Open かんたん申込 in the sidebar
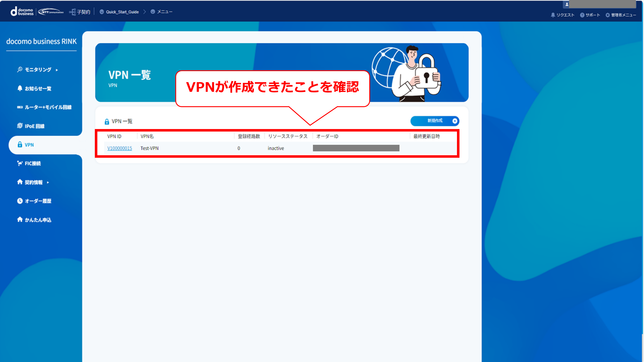The height and width of the screenshot is (362, 644). tap(38, 220)
